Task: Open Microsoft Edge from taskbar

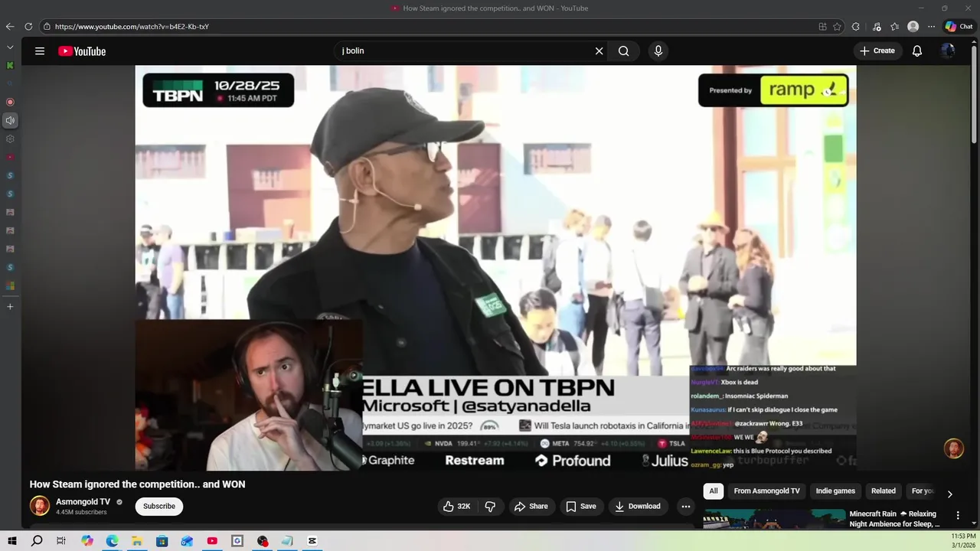Action: pos(112,541)
